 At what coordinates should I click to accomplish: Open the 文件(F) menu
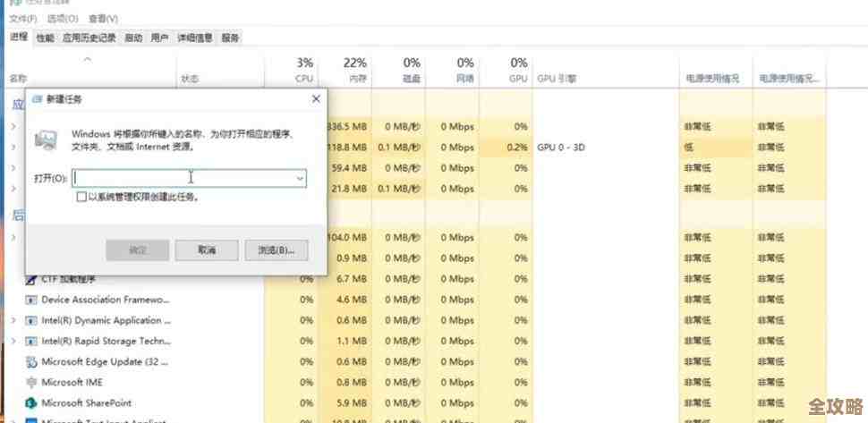click(x=22, y=19)
